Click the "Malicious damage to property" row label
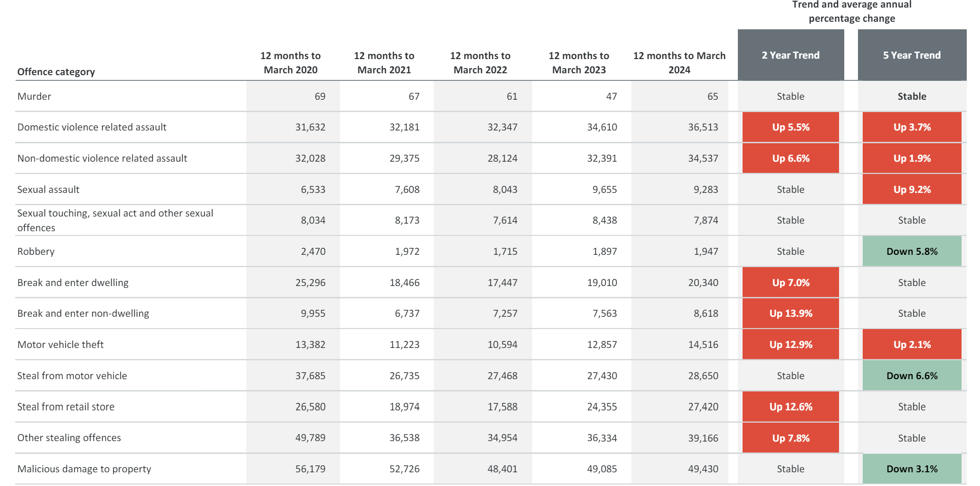 click(84, 469)
